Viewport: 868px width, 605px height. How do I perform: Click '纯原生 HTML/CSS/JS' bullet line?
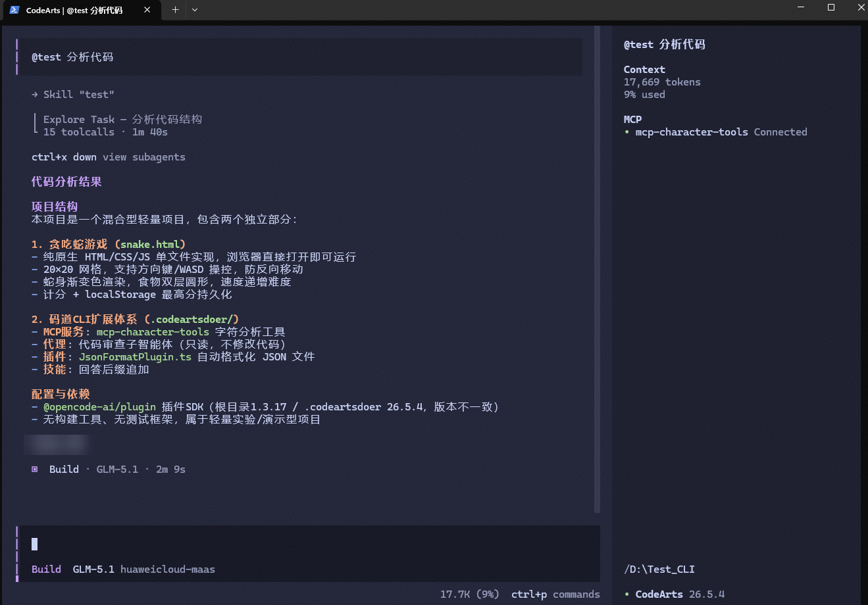[x=193, y=257]
